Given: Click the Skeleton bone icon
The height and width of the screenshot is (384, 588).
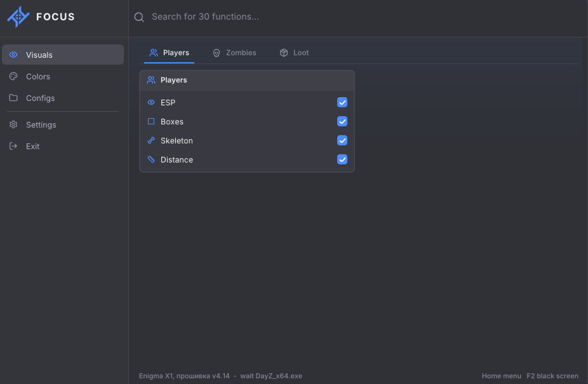Looking at the screenshot, I should [151, 140].
